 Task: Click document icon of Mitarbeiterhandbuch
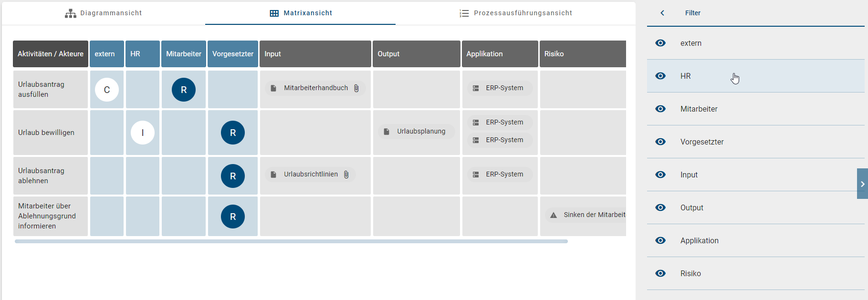[x=273, y=88]
